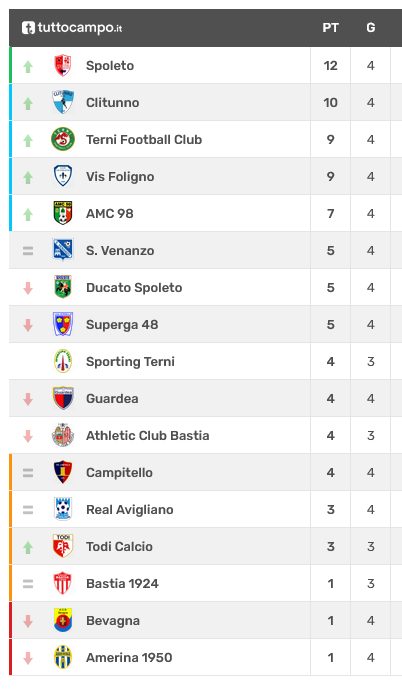Viewport: 402px width, 689px height.
Task: Open the Athletic Club Bastia team link
Action: coord(148,435)
